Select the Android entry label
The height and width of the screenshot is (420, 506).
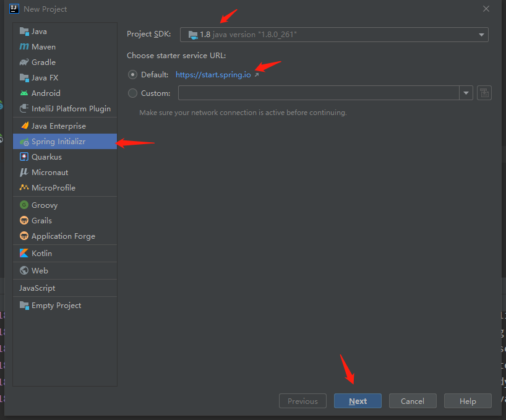tap(46, 93)
